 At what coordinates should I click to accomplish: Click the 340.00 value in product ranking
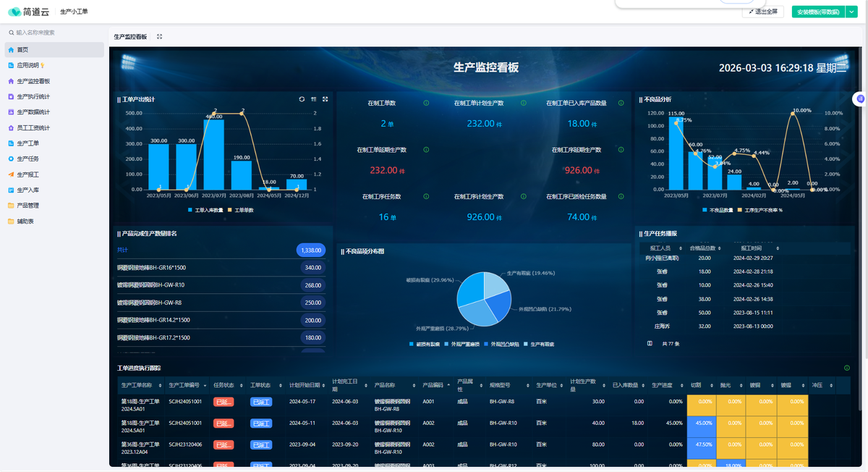coord(313,267)
